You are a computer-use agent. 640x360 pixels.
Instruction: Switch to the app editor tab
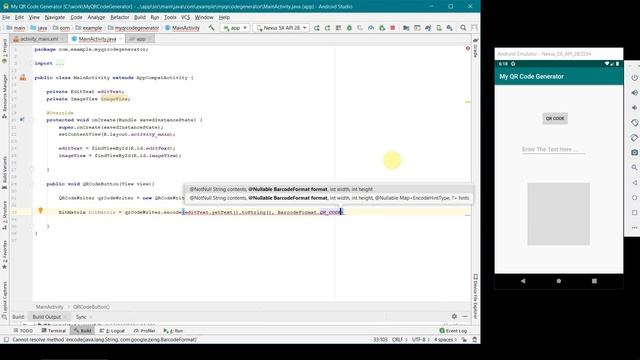click(140, 39)
